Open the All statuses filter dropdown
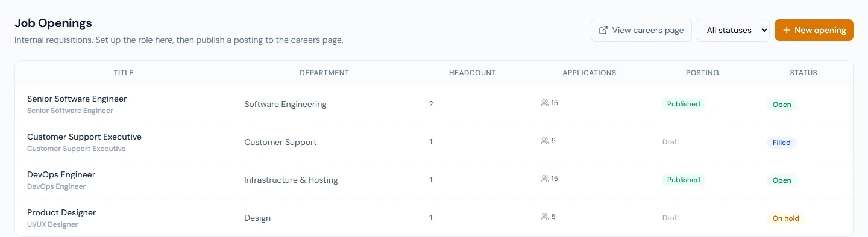The height and width of the screenshot is (237, 868). pyautogui.click(x=733, y=30)
